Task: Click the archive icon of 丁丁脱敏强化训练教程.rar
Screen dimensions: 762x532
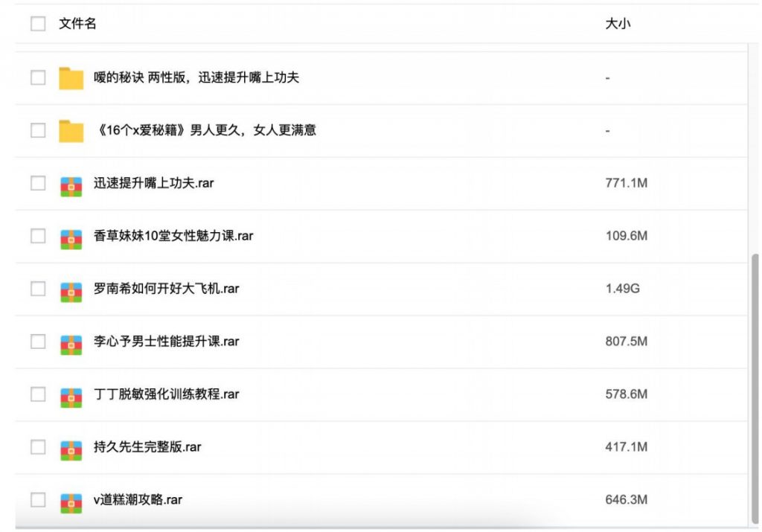Action: click(x=71, y=397)
